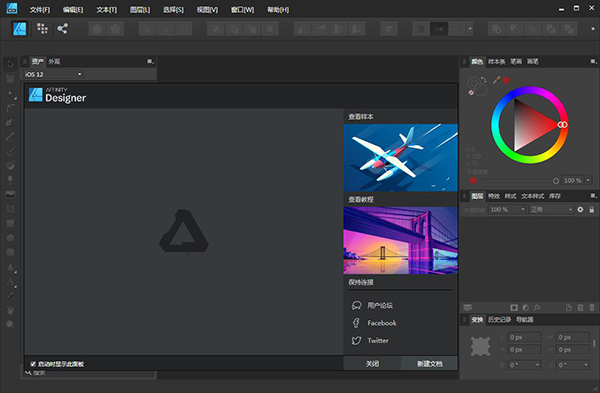600x393 pixels.
Task: Open layer gear settings in Layers panel
Action: [x=580, y=209]
